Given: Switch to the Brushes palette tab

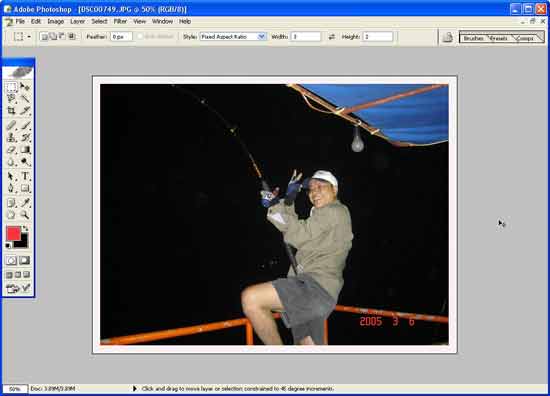Looking at the screenshot, I should 473,38.
